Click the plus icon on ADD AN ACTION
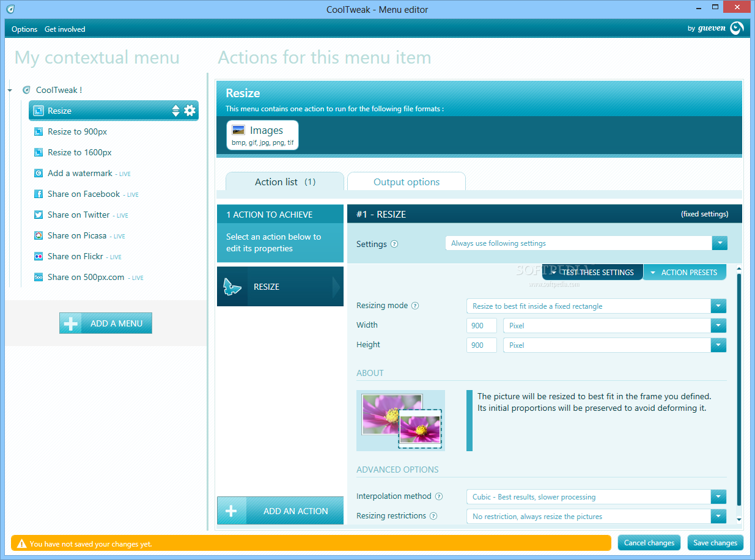This screenshot has height=560, width=755. tap(232, 511)
